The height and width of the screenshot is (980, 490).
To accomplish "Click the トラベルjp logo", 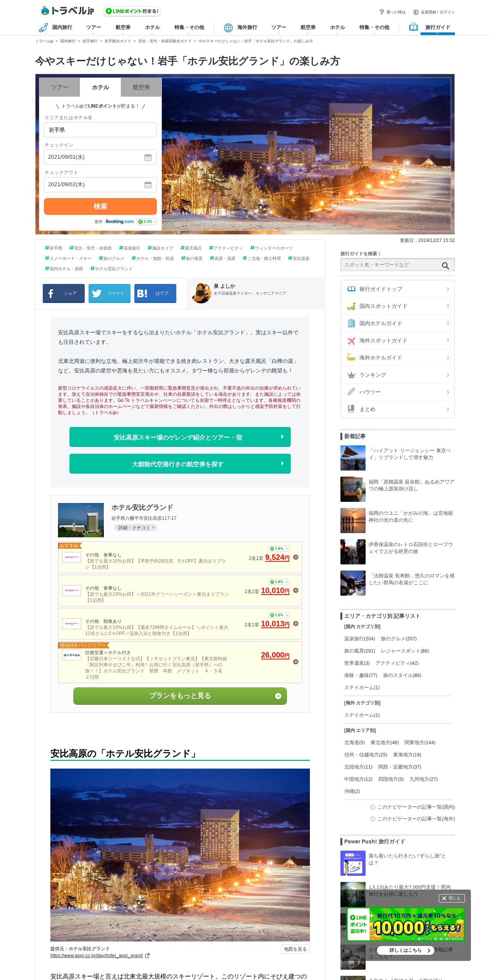I will [x=67, y=11].
